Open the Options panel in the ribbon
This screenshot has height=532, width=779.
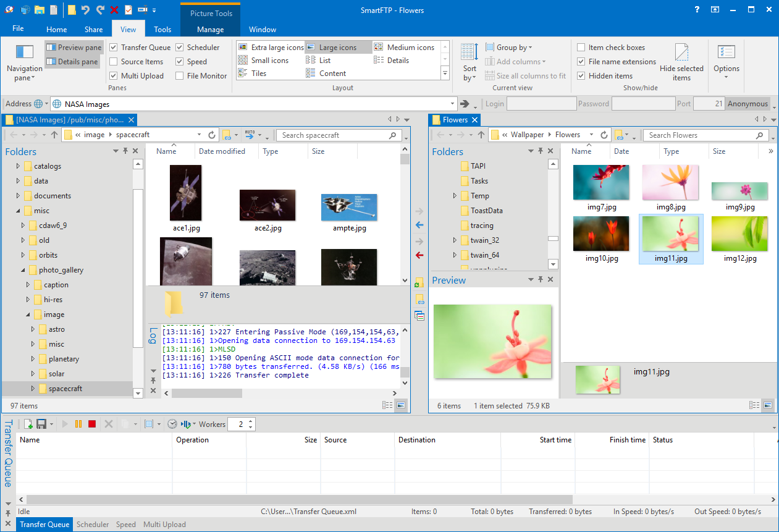[726, 61]
